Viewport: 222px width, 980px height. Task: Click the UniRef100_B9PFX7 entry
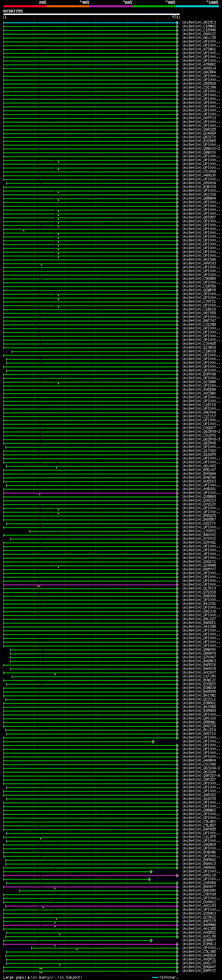click(x=199, y=971)
